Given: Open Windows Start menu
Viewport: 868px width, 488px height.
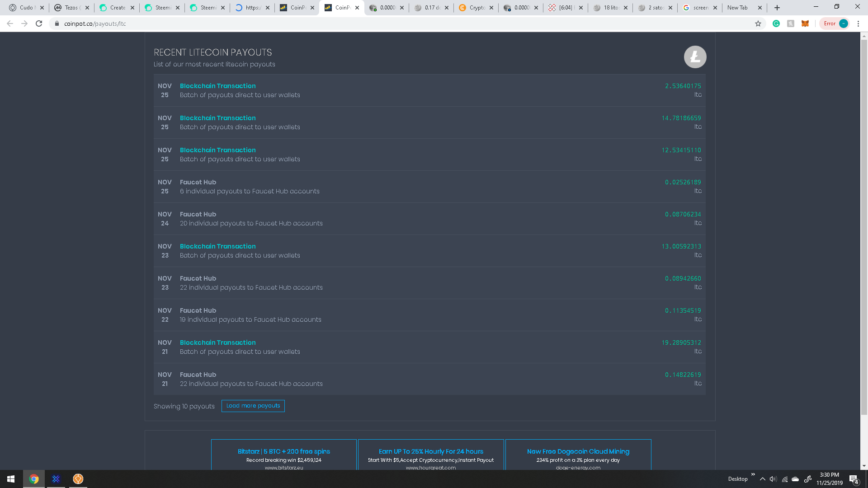Looking at the screenshot, I should point(11,479).
